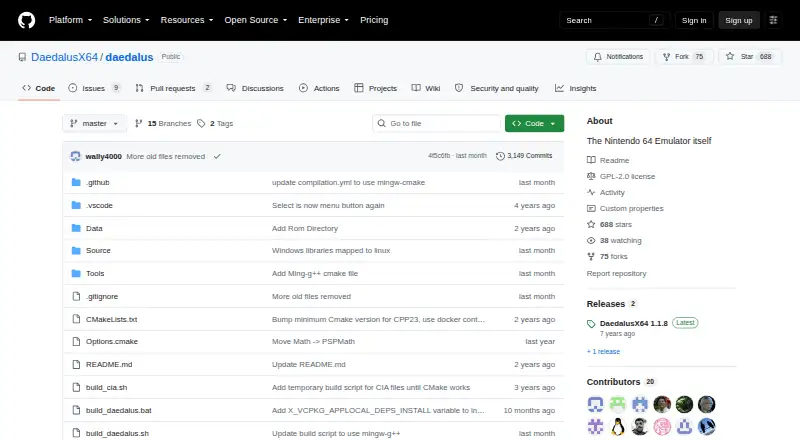
Task: Open the Data folder
Action: (94, 228)
